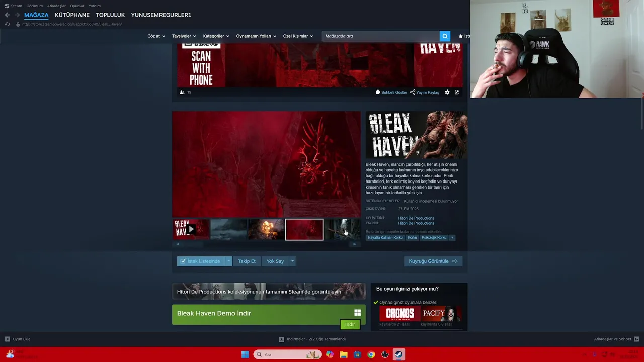The height and width of the screenshot is (362, 644).
Task: Expand the Yok Say dropdown arrow
Action: point(292,261)
